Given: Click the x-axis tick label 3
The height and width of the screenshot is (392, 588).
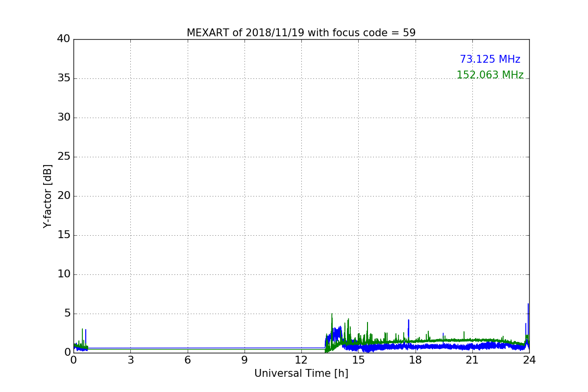Looking at the screenshot, I should pos(130,360).
